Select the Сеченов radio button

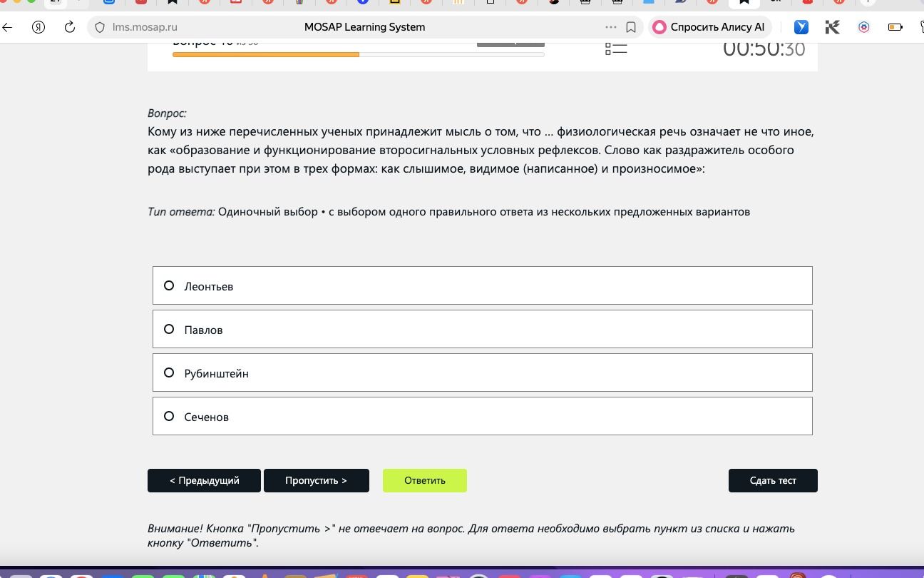[169, 416]
